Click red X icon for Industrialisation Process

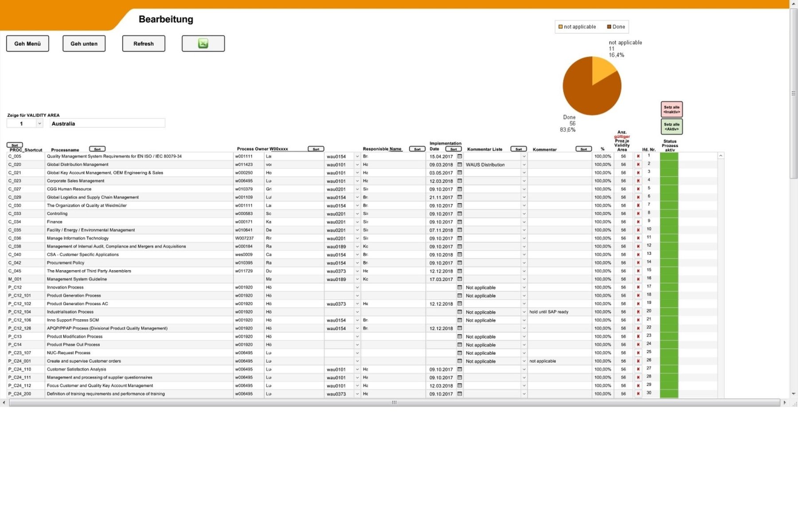click(x=638, y=312)
